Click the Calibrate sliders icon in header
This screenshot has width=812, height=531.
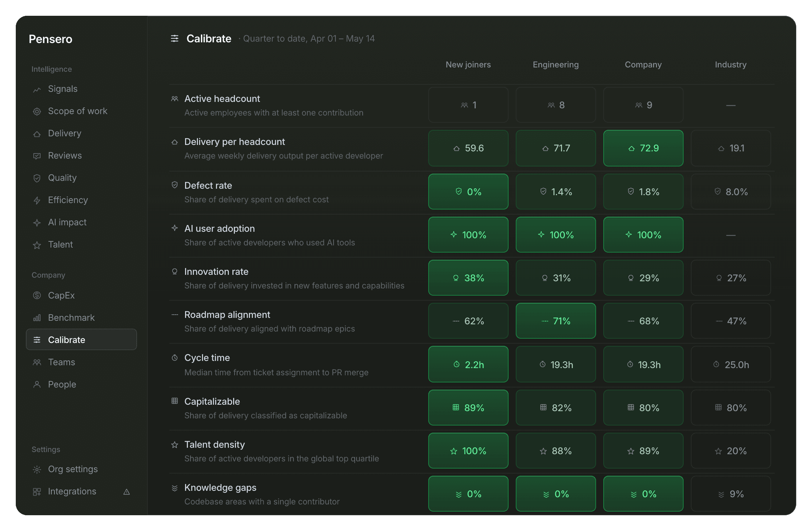[x=175, y=38]
